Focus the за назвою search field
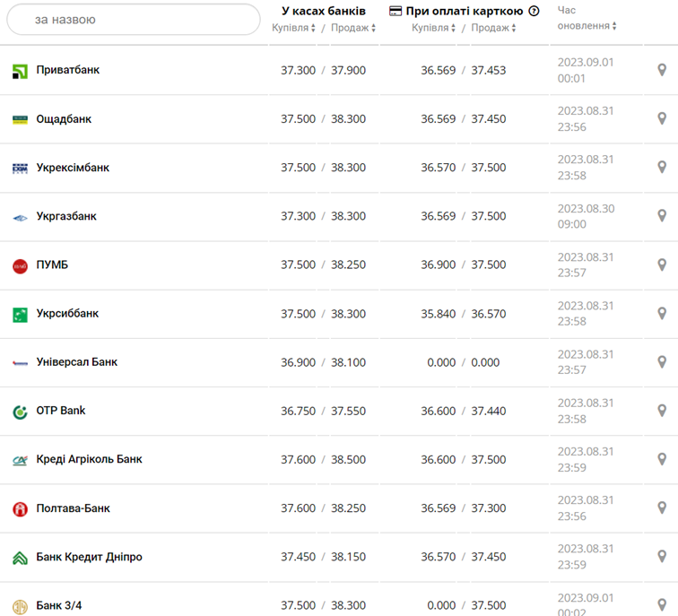The image size is (678, 616). (133, 19)
